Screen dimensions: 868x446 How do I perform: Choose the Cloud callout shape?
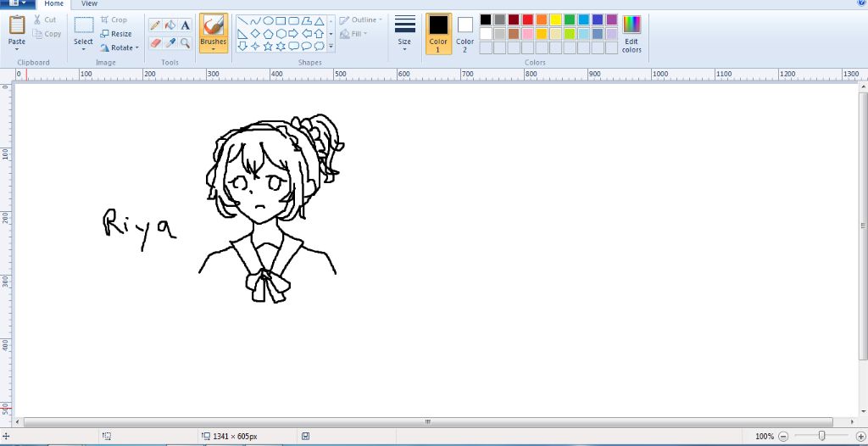point(320,46)
